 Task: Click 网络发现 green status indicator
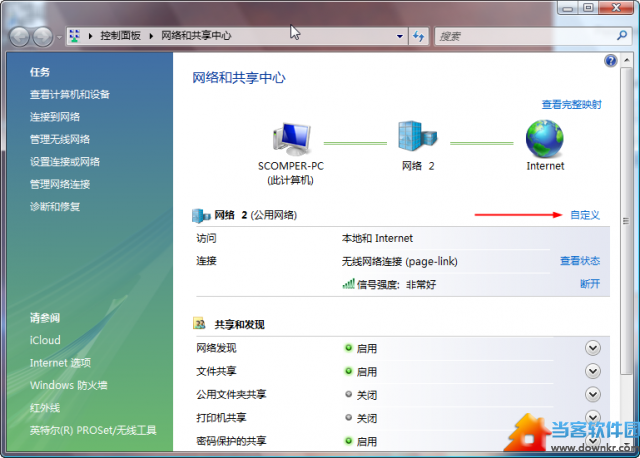click(348, 348)
